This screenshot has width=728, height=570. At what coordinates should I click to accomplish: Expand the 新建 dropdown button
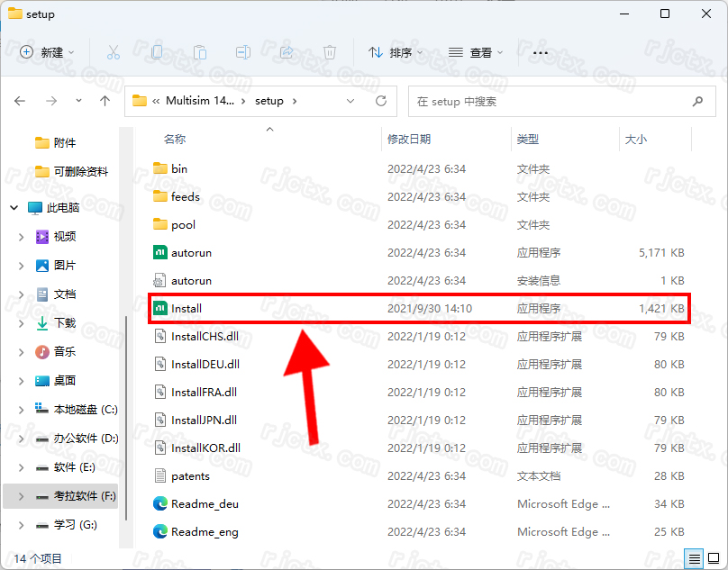click(x=47, y=52)
